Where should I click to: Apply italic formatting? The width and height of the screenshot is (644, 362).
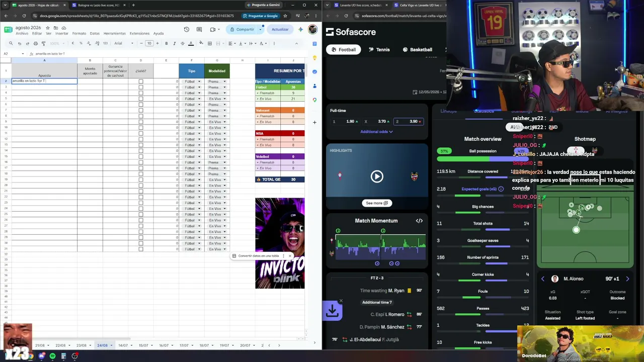pos(175,43)
